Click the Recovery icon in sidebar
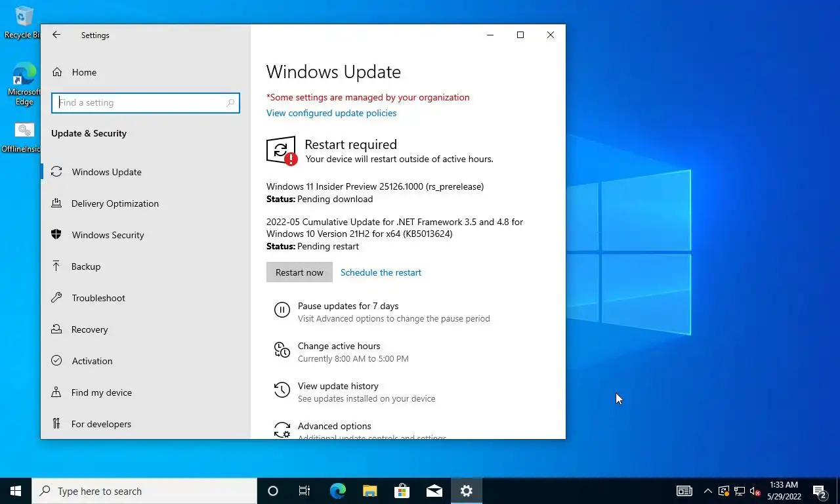 click(57, 329)
